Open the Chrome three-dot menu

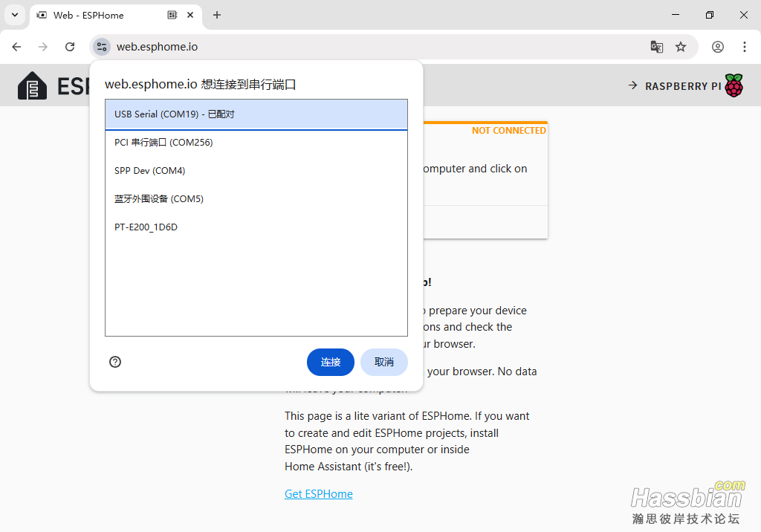(x=744, y=47)
